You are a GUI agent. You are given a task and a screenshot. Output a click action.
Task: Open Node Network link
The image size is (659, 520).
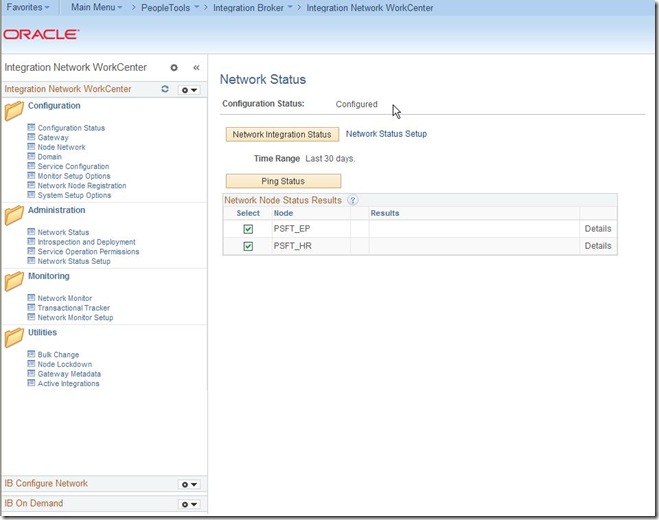tap(61, 147)
